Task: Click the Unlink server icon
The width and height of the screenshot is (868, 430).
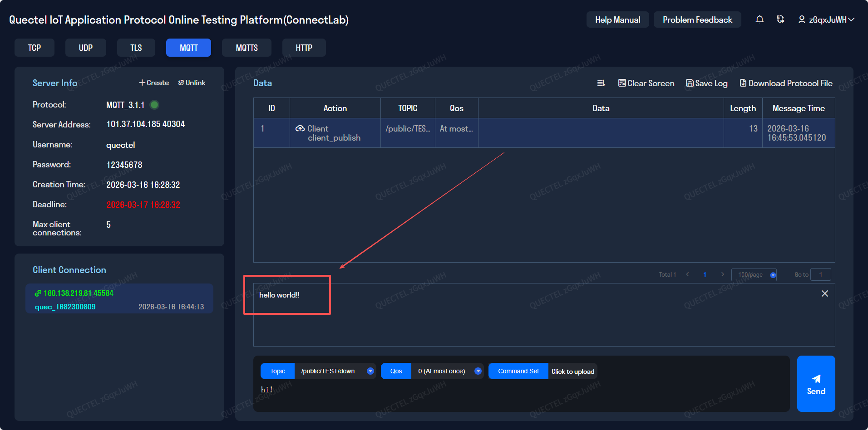Action: [x=192, y=83]
